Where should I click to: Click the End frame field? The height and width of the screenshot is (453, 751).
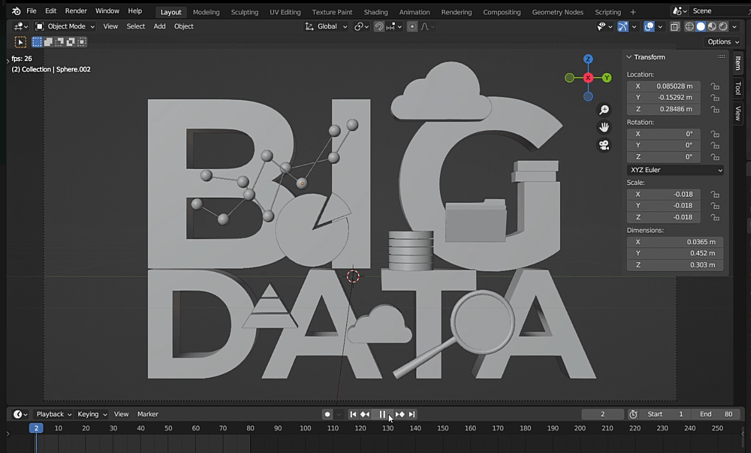click(x=717, y=414)
